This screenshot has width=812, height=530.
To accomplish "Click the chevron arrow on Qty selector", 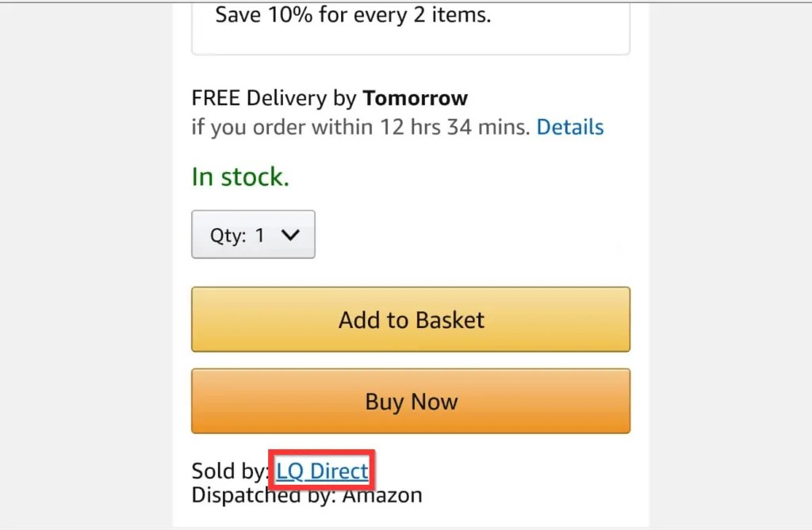I will 289,234.
